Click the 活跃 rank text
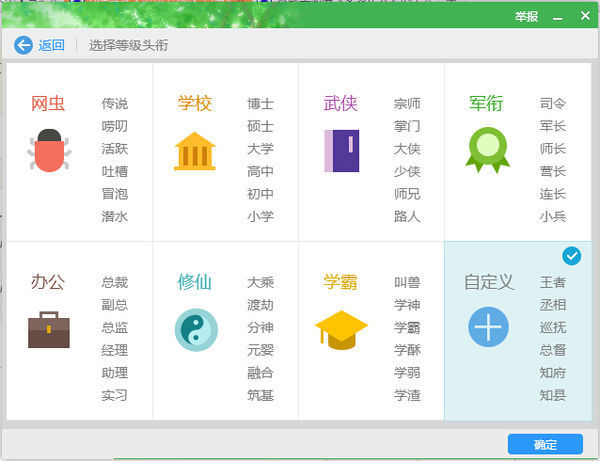 coord(114,148)
